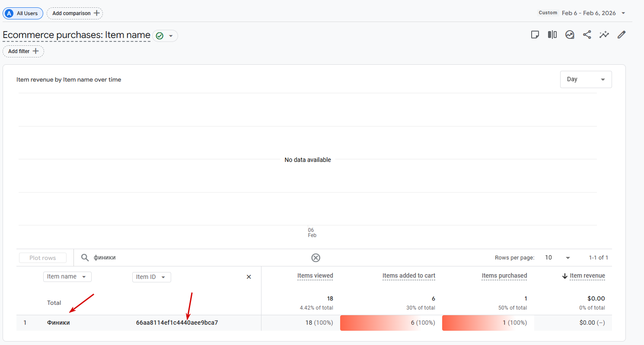Sort by the Items added to cart column
Viewport: 644px width, 345px height.
(408, 276)
